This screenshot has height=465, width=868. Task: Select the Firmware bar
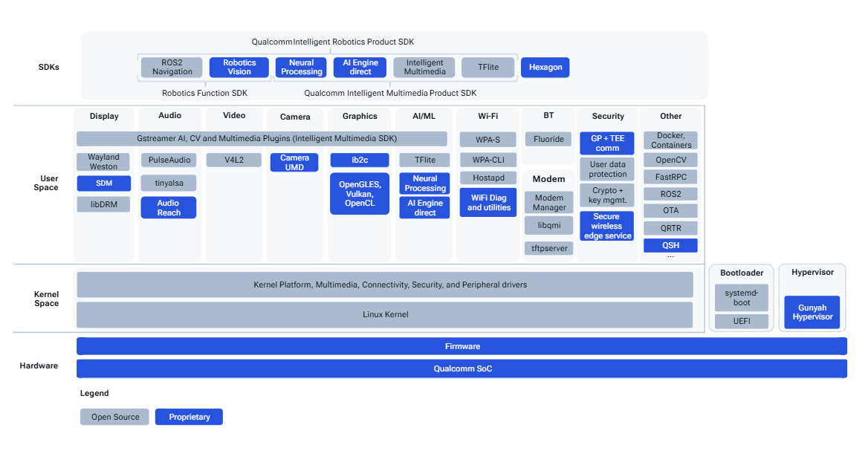(x=461, y=347)
